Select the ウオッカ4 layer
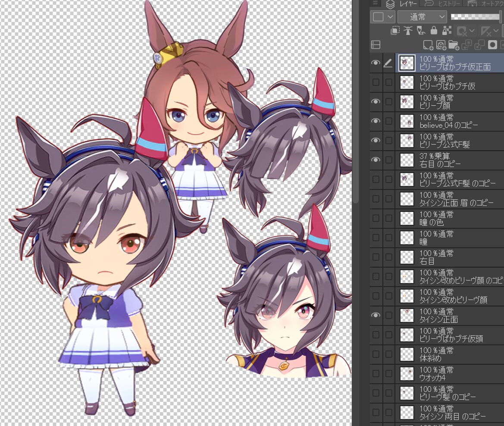 448,373
